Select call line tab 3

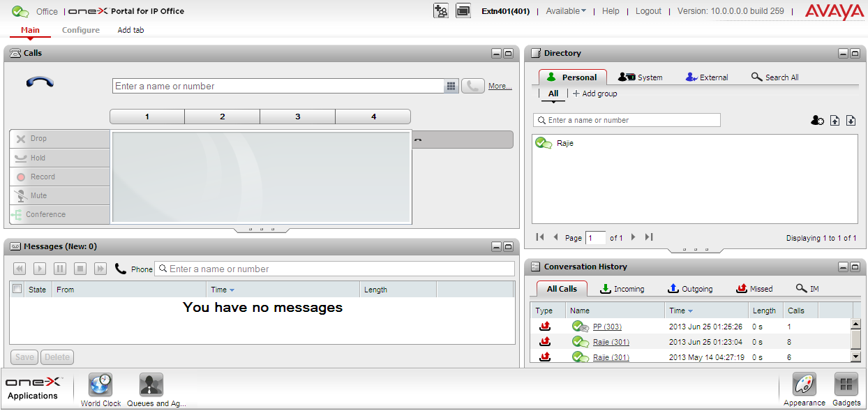298,117
